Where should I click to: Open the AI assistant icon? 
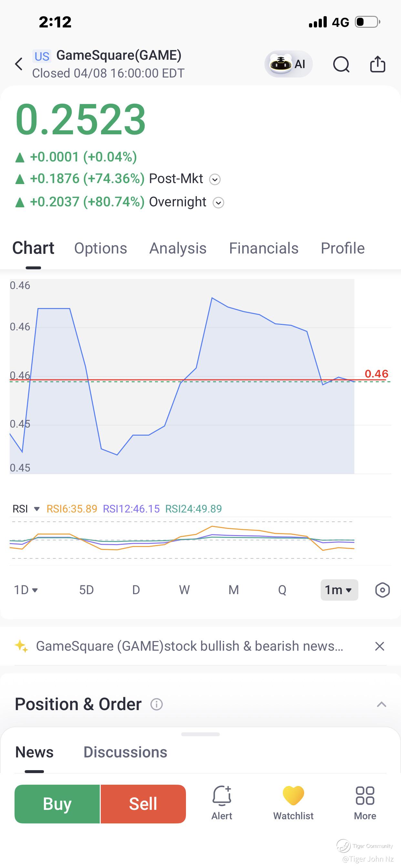[x=288, y=64]
